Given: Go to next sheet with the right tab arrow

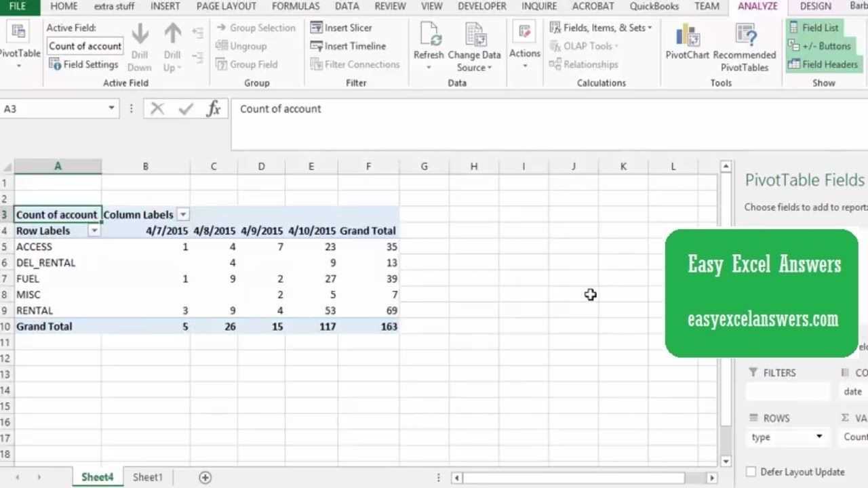Looking at the screenshot, I should (x=39, y=477).
